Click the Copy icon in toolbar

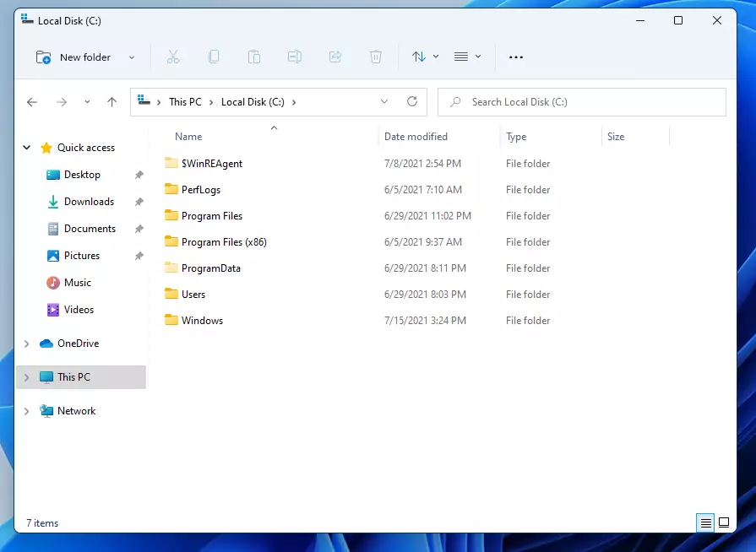214,57
